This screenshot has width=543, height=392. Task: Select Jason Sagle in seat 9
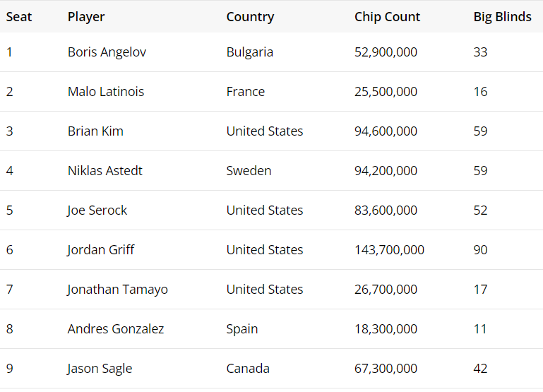click(x=100, y=369)
